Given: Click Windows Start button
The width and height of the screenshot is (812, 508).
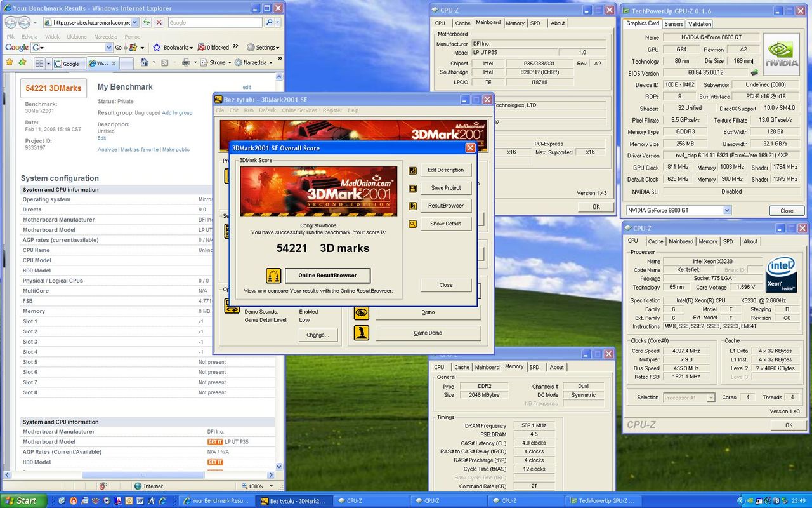Looking at the screenshot, I should [23, 500].
